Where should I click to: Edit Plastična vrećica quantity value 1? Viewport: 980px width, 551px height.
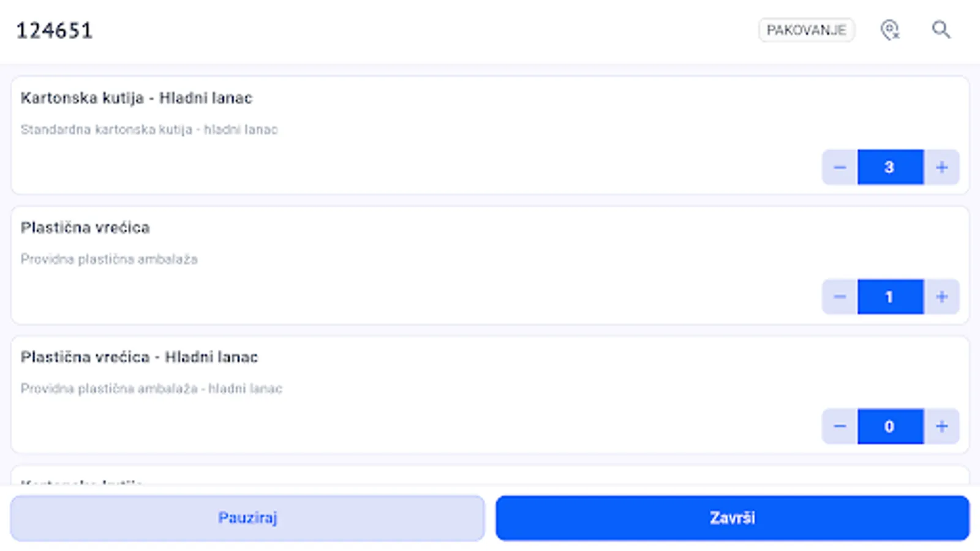[x=890, y=297]
